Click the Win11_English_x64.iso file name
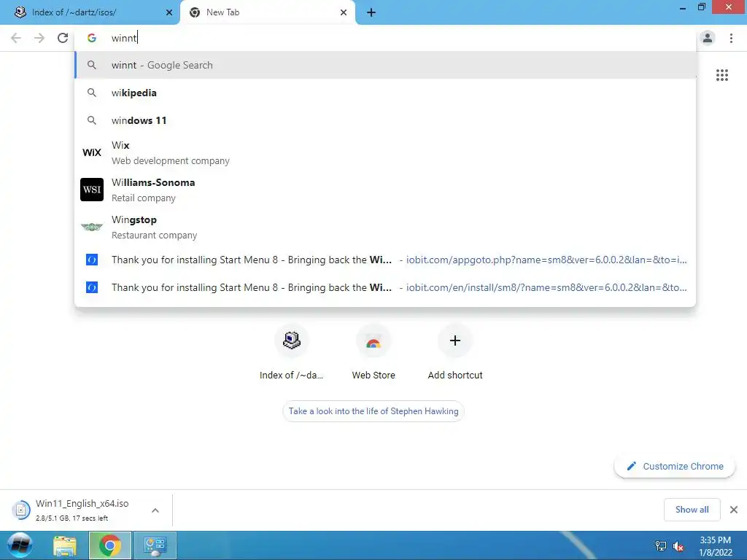This screenshot has width=747, height=560. 82,503
